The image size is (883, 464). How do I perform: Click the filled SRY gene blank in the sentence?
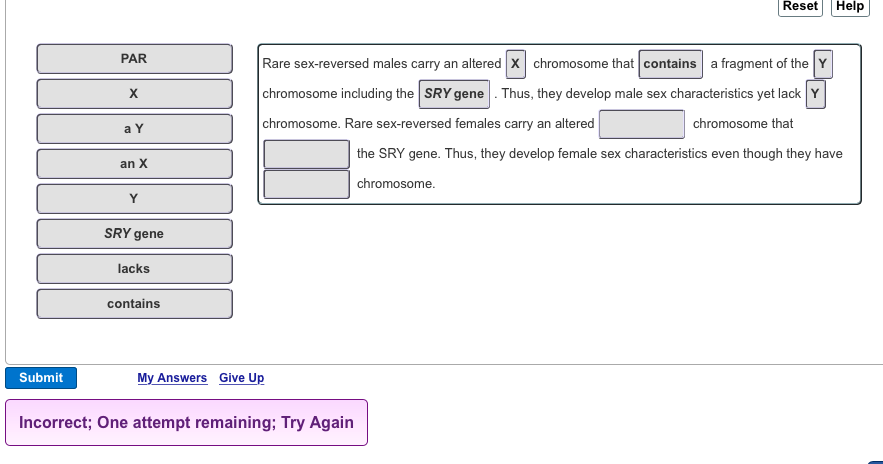pos(454,94)
